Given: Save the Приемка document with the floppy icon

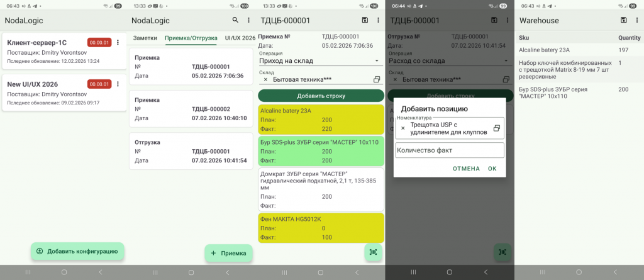Looking at the screenshot, I should 365,20.
